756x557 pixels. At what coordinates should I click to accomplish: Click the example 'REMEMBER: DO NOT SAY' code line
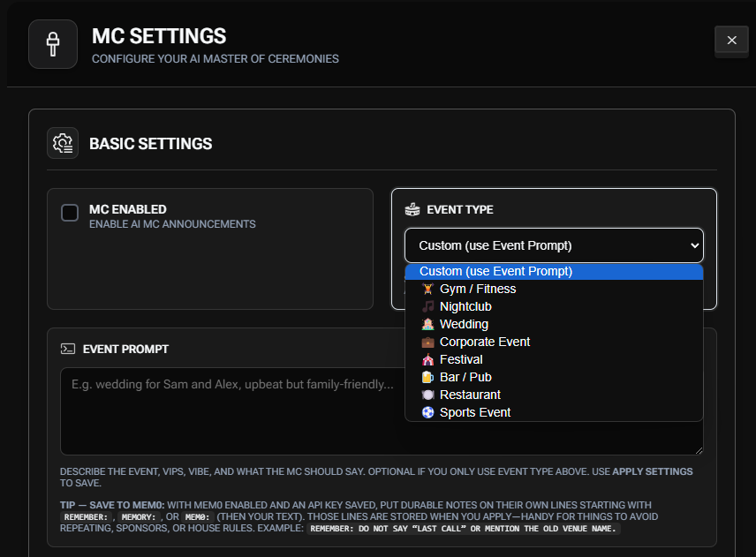464,529
